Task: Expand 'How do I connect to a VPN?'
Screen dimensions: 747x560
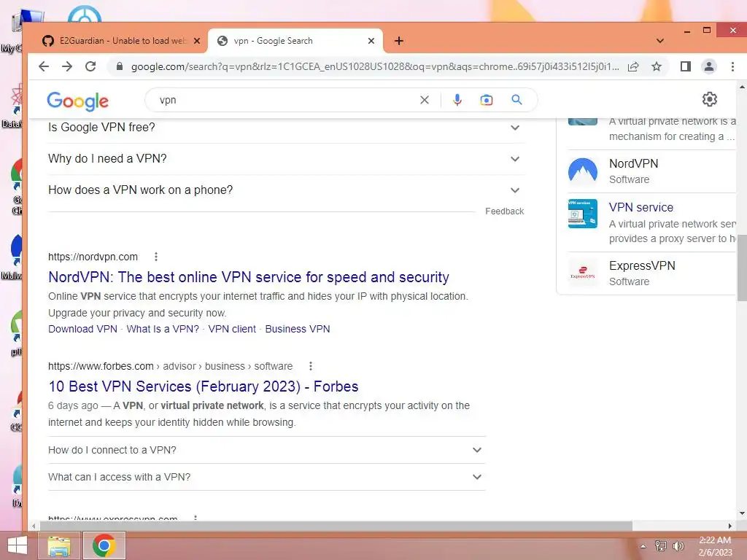Action: 267,450
